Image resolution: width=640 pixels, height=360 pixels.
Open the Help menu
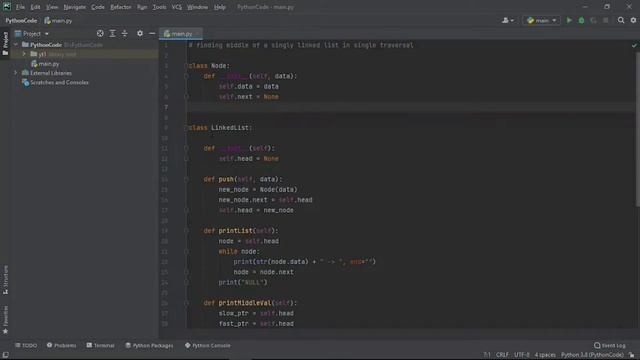click(220, 7)
